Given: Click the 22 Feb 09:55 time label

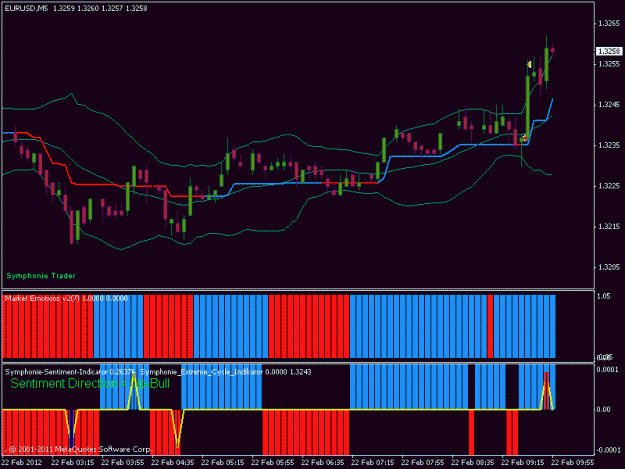Looking at the screenshot, I should pyautogui.click(x=573, y=462).
